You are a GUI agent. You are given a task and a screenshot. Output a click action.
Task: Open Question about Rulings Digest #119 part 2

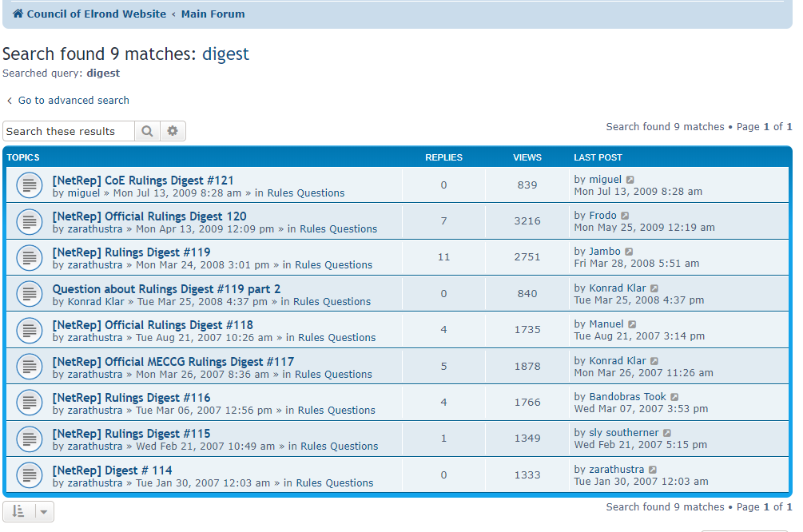(166, 289)
